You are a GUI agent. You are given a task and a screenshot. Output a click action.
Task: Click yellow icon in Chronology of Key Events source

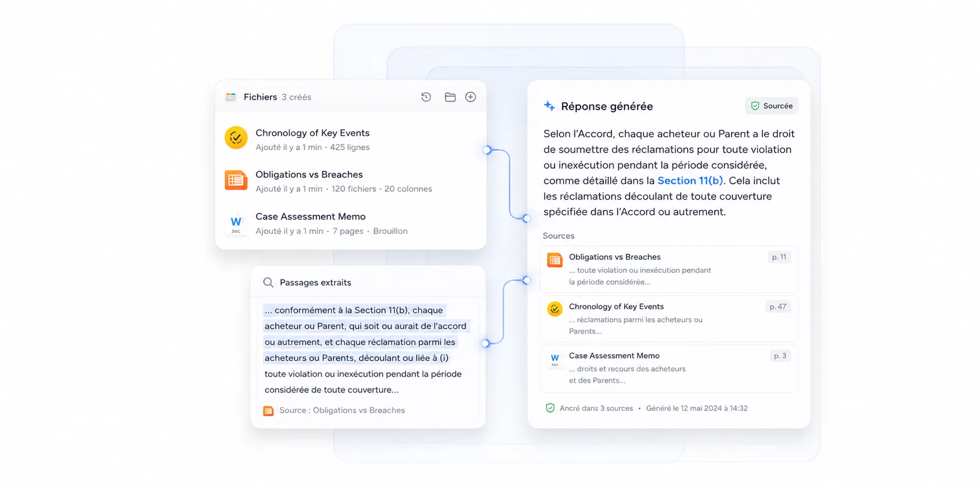pos(555,309)
